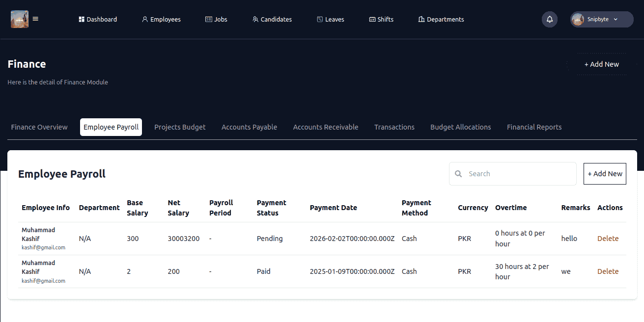
Task: Delete the Paid payroll row
Action: [608, 271]
